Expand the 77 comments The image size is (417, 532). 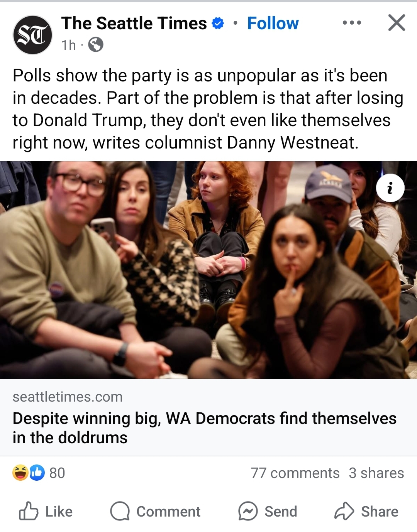pos(295,473)
